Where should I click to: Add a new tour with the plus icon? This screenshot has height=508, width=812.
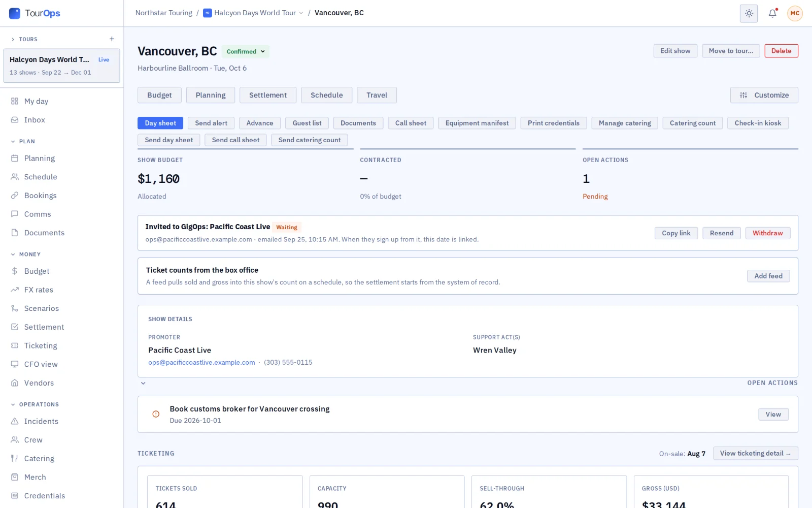point(112,39)
